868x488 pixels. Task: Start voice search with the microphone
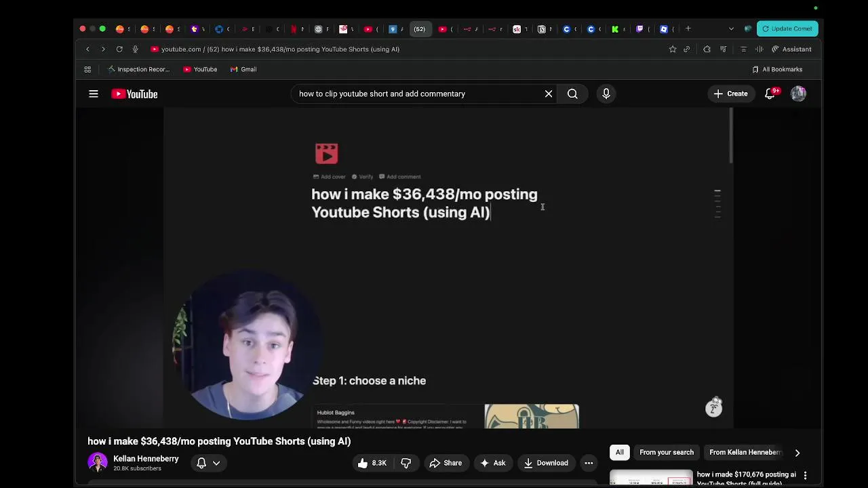click(x=606, y=94)
